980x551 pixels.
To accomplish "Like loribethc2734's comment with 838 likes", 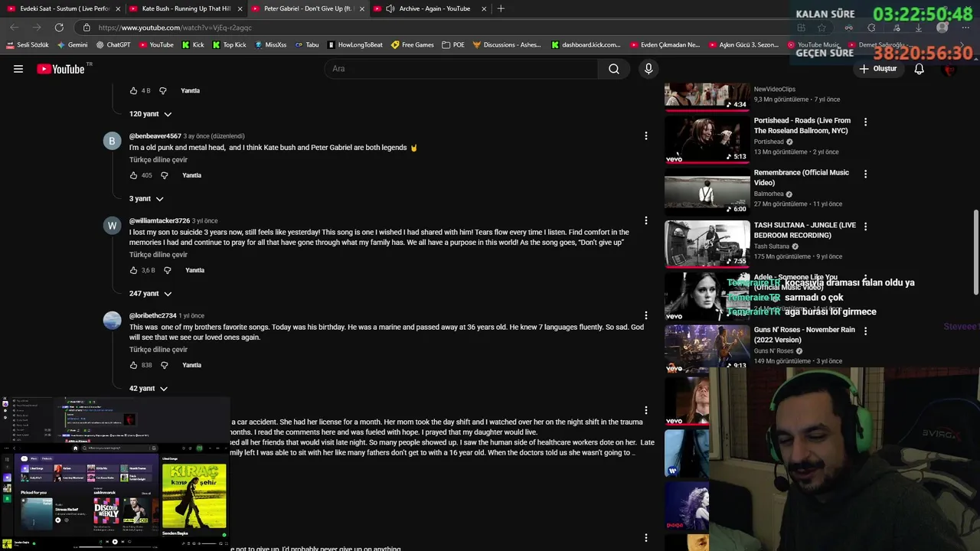I will (x=133, y=365).
